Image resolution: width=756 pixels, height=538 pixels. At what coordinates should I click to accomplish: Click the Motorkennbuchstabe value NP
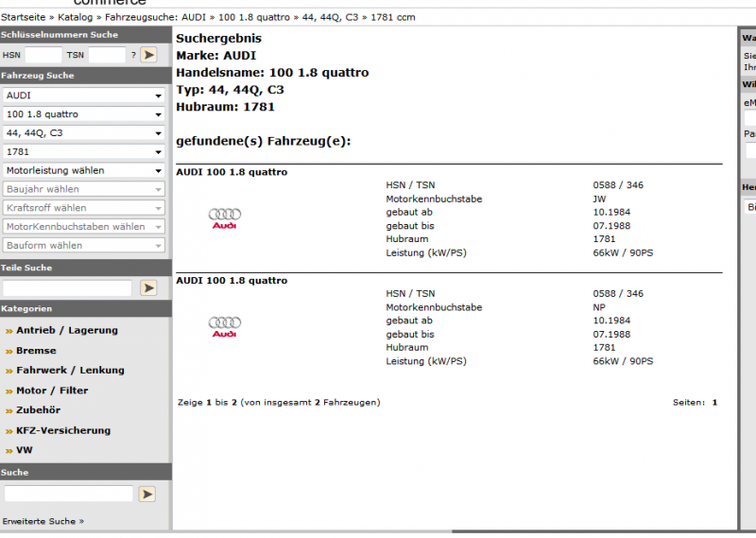[x=599, y=307]
